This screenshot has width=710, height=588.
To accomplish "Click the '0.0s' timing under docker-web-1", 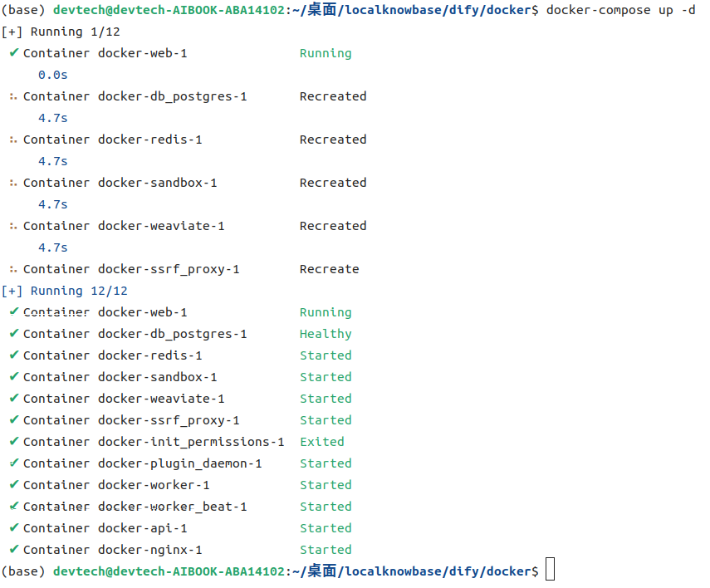I will (x=52, y=75).
